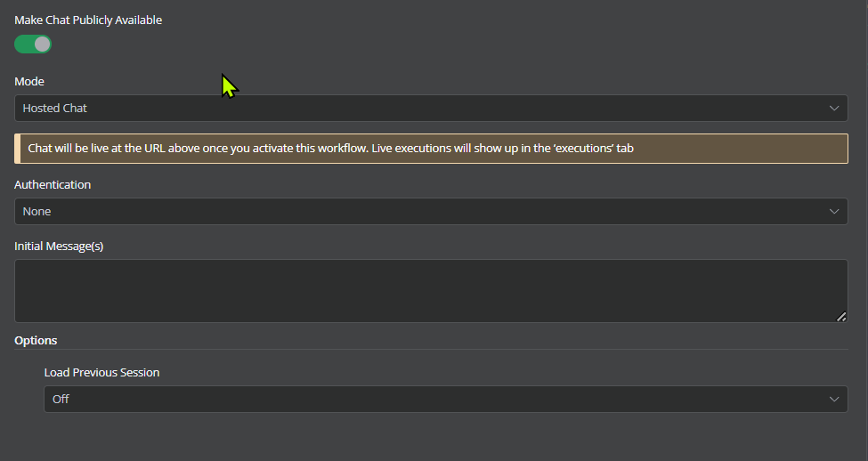Open the Mode dropdown showing Hosted Chat
Viewport: 868px width, 461px height.
(431, 108)
